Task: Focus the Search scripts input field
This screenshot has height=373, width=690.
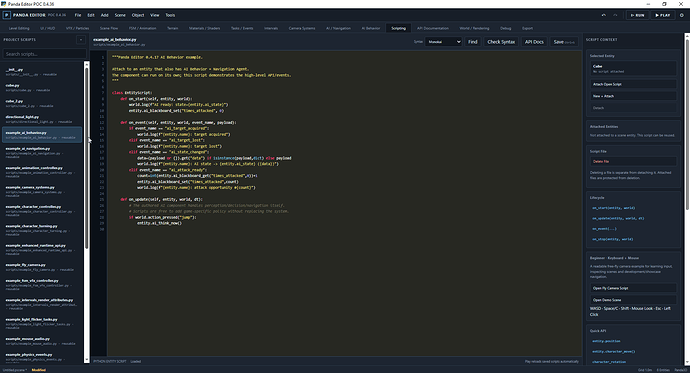Action: [x=44, y=54]
